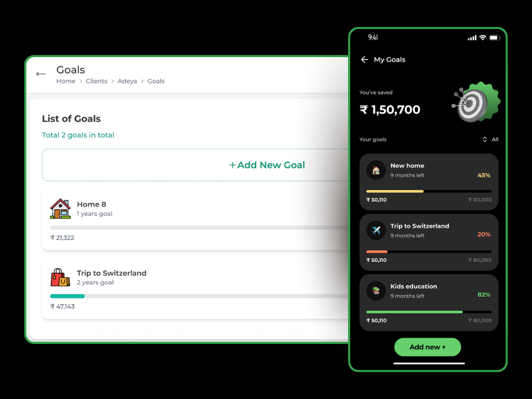
Task: Tap the Kids education books icon
Action: pos(376,291)
